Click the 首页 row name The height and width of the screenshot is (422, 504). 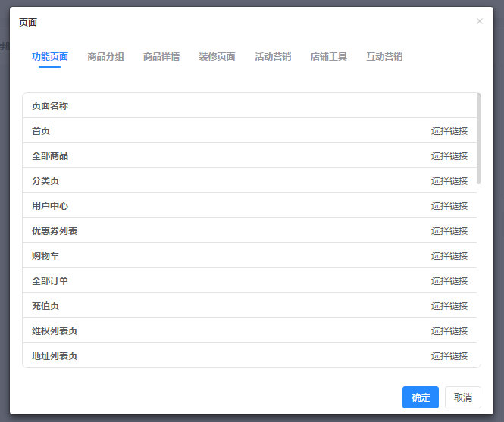[x=41, y=131]
